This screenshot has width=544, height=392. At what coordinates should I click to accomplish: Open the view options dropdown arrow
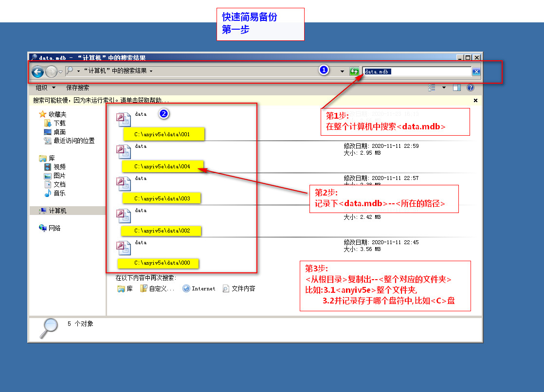(444, 88)
